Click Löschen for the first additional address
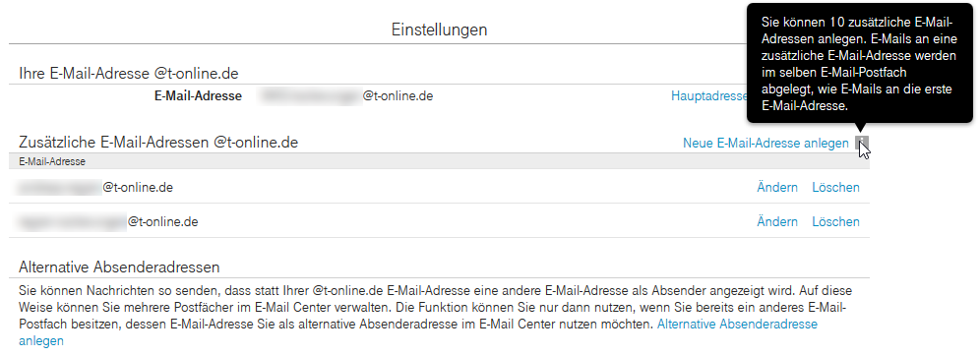980x356 pixels. [835, 188]
